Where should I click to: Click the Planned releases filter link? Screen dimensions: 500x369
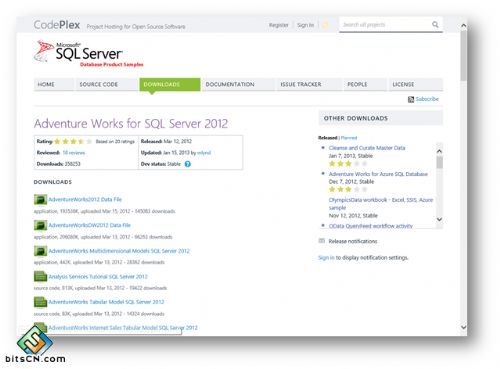tap(349, 138)
